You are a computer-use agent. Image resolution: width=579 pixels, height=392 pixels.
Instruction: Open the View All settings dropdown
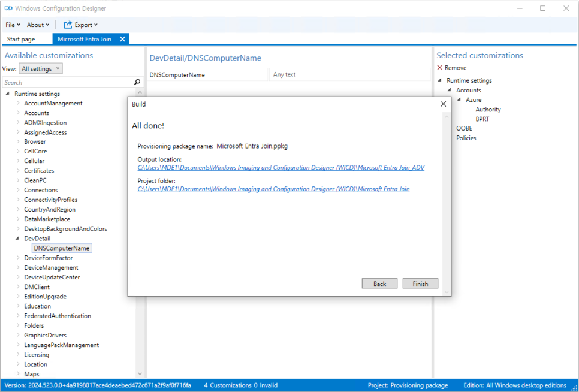coord(41,68)
